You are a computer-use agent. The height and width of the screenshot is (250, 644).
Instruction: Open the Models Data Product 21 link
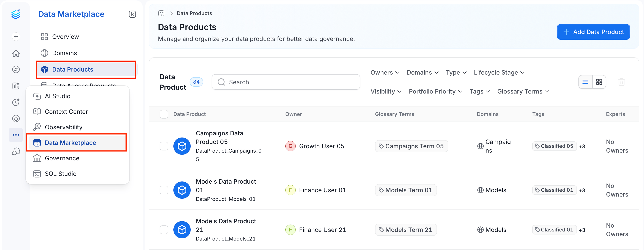pyautogui.click(x=226, y=225)
